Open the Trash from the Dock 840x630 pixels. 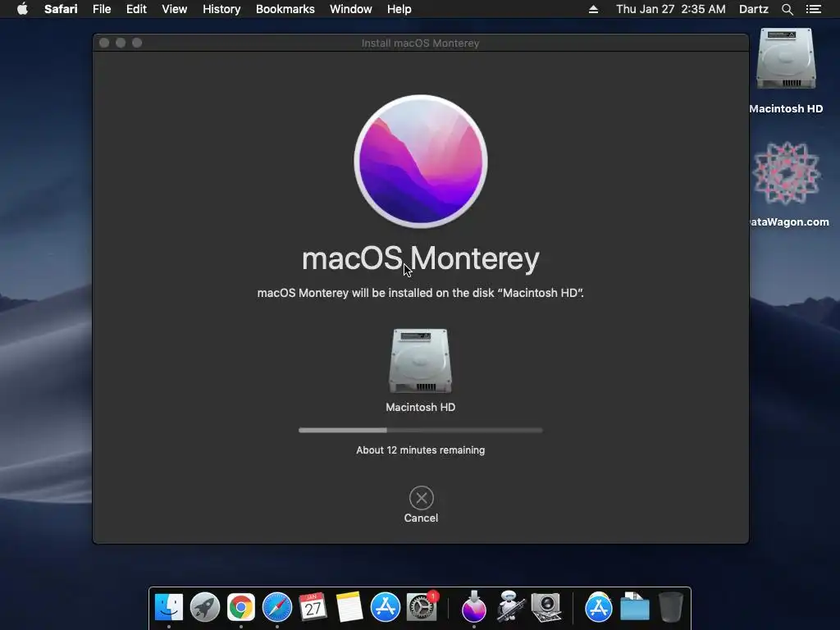pos(671,607)
